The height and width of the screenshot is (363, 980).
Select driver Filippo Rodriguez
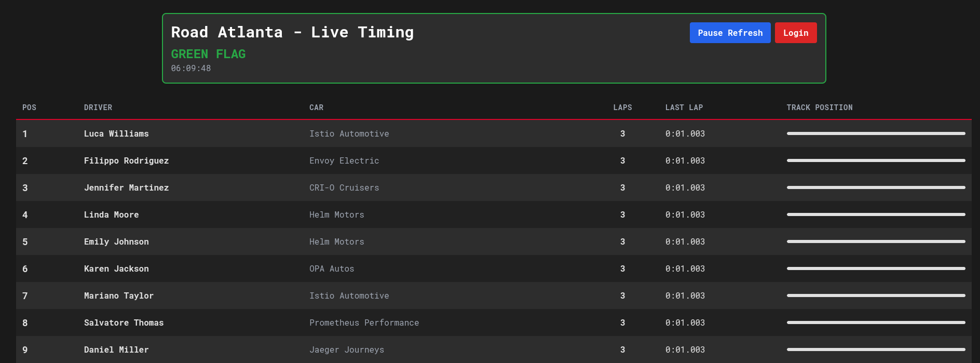click(x=126, y=160)
